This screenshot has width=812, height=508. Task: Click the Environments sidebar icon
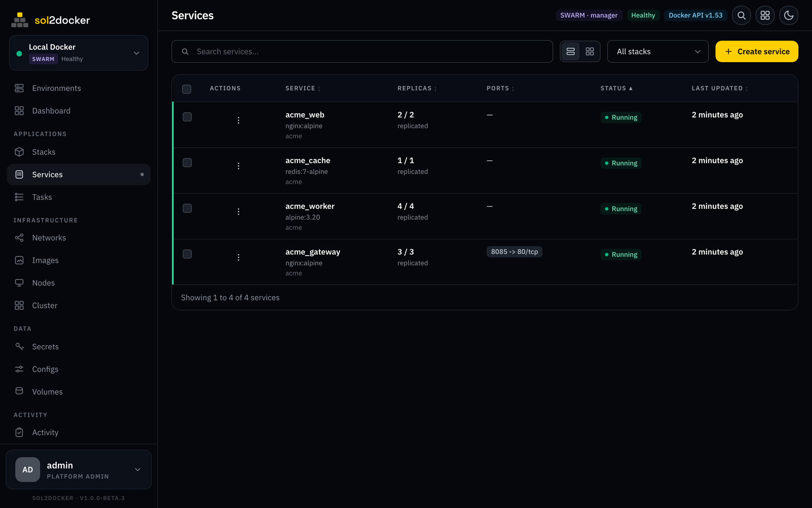(19, 88)
